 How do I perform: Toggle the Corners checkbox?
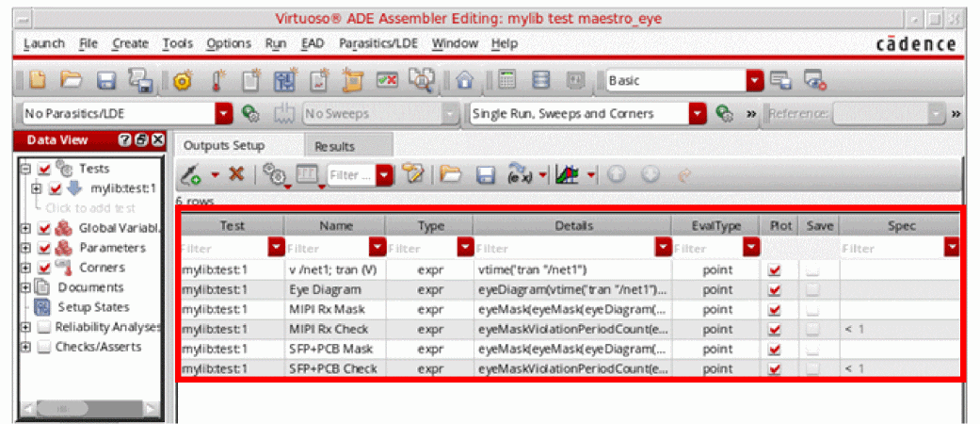coord(44,268)
